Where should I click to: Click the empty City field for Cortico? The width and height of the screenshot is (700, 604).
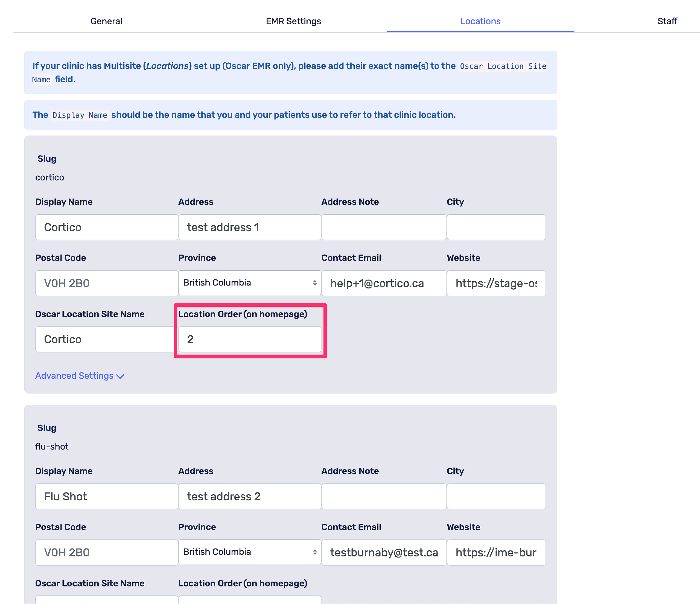[496, 227]
